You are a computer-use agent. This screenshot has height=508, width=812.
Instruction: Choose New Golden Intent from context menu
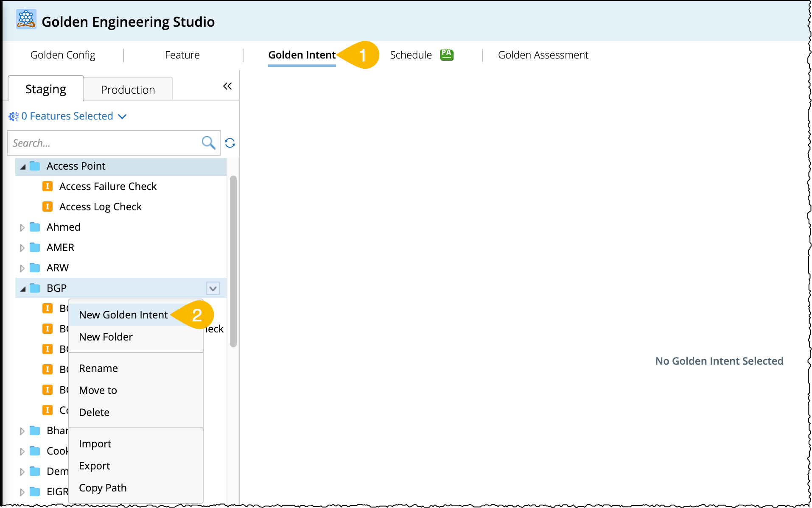[x=123, y=315]
